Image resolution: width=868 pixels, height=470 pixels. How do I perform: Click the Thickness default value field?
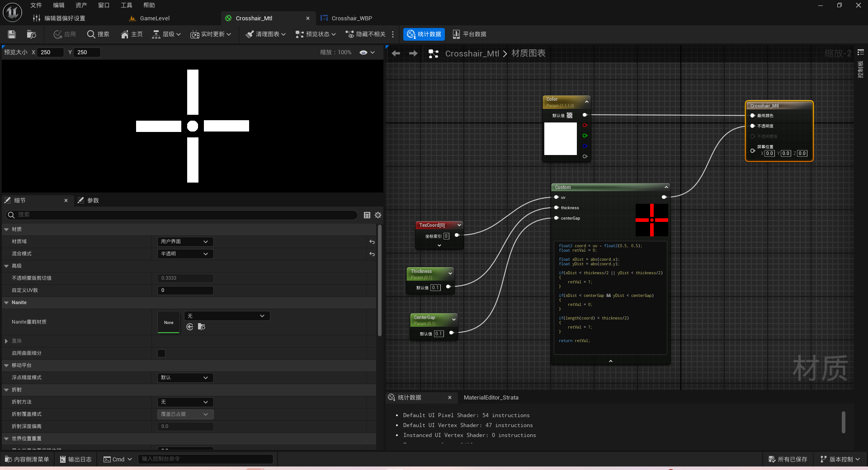point(435,288)
